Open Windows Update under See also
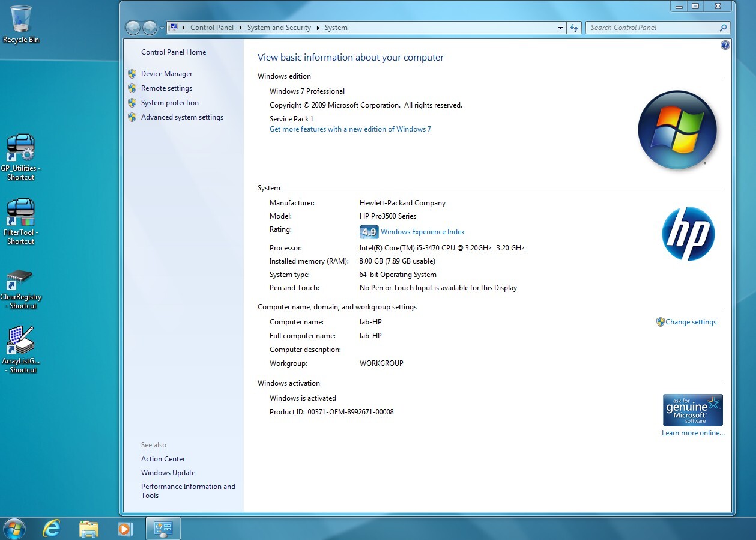 coord(168,473)
